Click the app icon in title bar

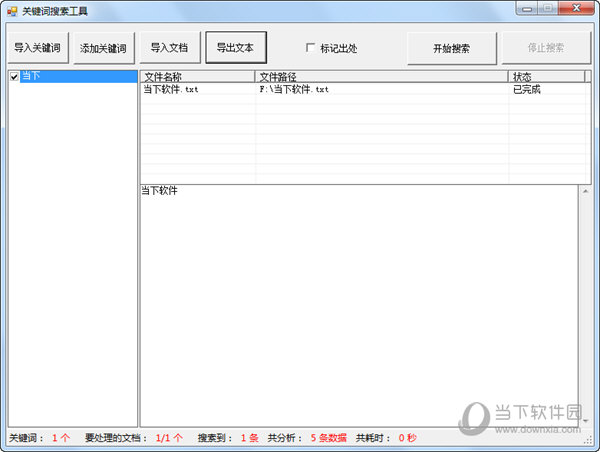(12, 11)
